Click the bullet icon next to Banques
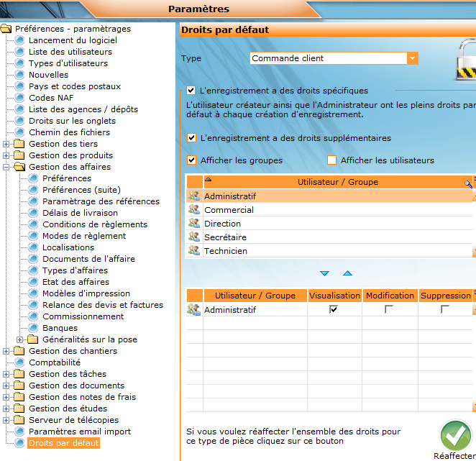476x461 pixels. pyautogui.click(x=33, y=328)
